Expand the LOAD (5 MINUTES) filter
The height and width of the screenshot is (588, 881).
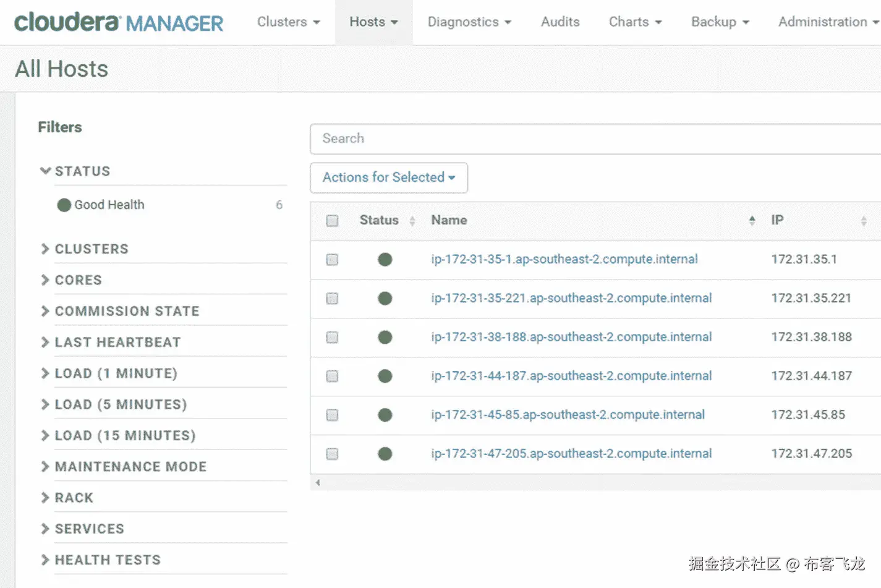[x=114, y=404]
